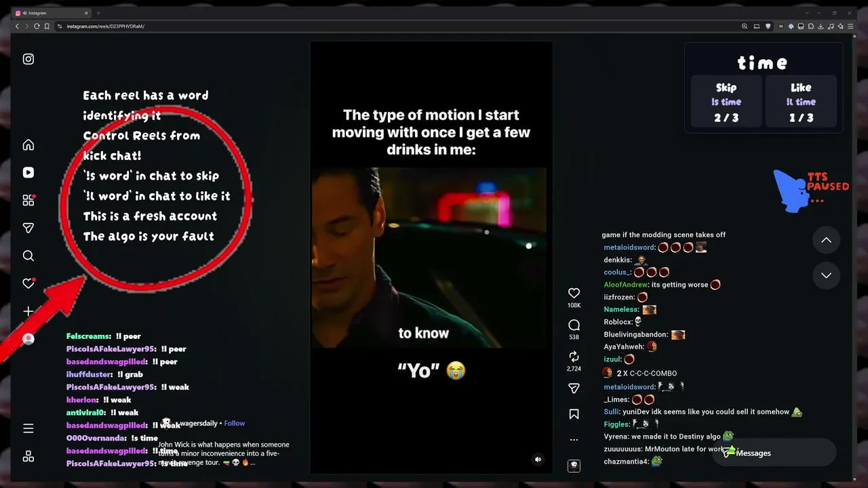The height and width of the screenshot is (488, 868).
Task: Go to the previous reel
Action: click(x=826, y=240)
